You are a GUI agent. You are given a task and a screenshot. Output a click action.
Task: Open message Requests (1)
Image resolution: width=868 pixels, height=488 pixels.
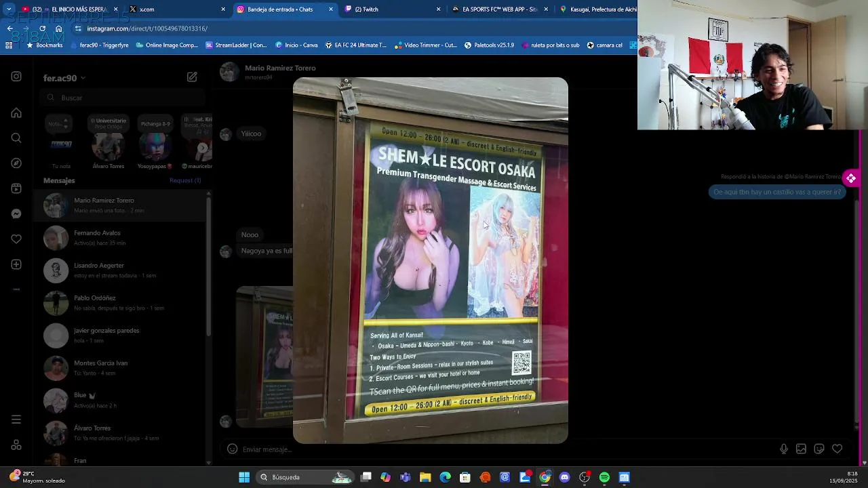coord(185,181)
